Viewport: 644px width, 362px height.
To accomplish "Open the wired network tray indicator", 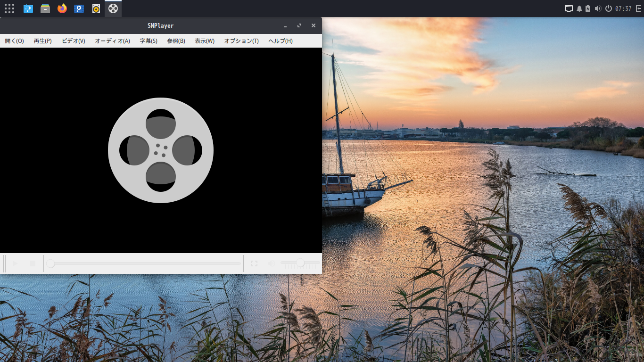I will (569, 8).
